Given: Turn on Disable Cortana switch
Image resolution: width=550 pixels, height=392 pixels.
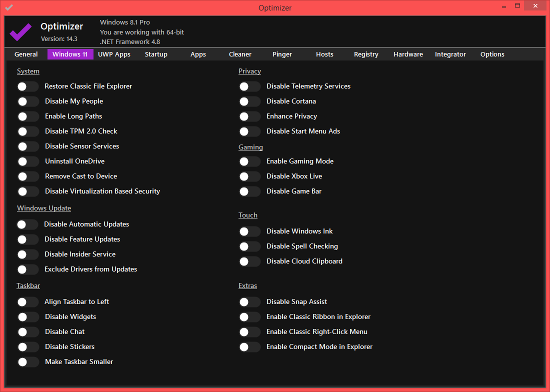Looking at the screenshot, I should click(x=249, y=101).
